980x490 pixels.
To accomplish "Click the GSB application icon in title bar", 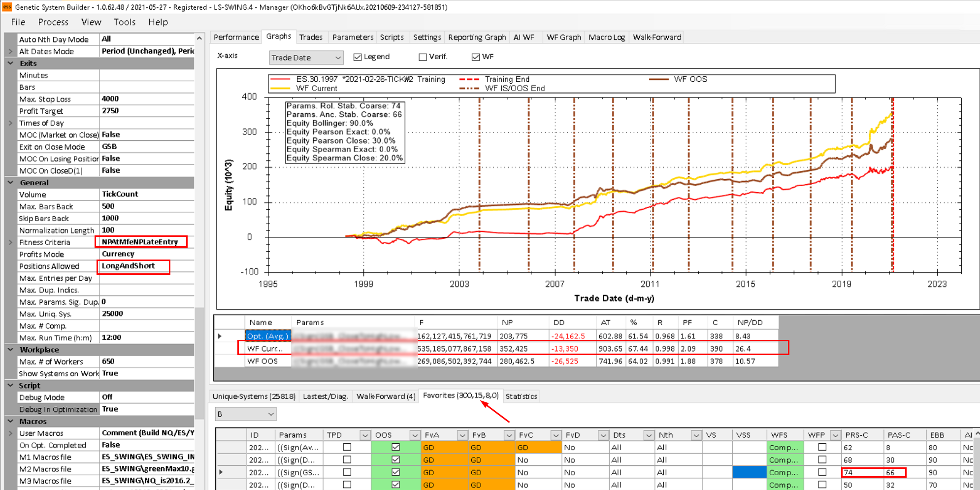I will pyautogui.click(x=7, y=7).
